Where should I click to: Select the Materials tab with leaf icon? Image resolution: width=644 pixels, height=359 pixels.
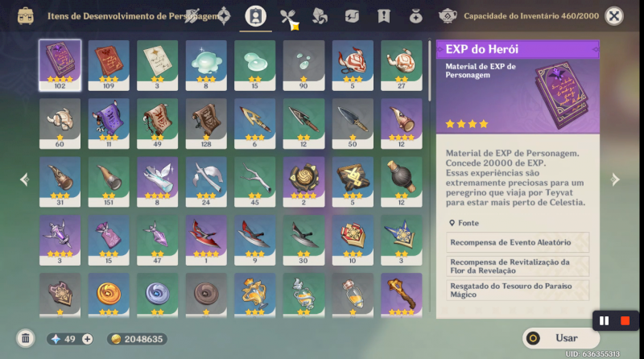(320, 16)
